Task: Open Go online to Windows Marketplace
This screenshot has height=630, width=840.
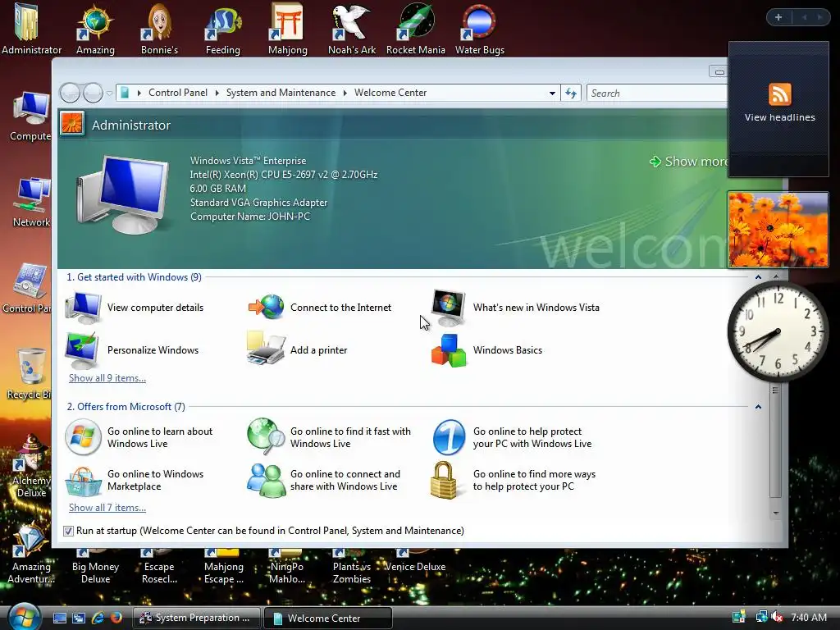Action: [x=135, y=480]
